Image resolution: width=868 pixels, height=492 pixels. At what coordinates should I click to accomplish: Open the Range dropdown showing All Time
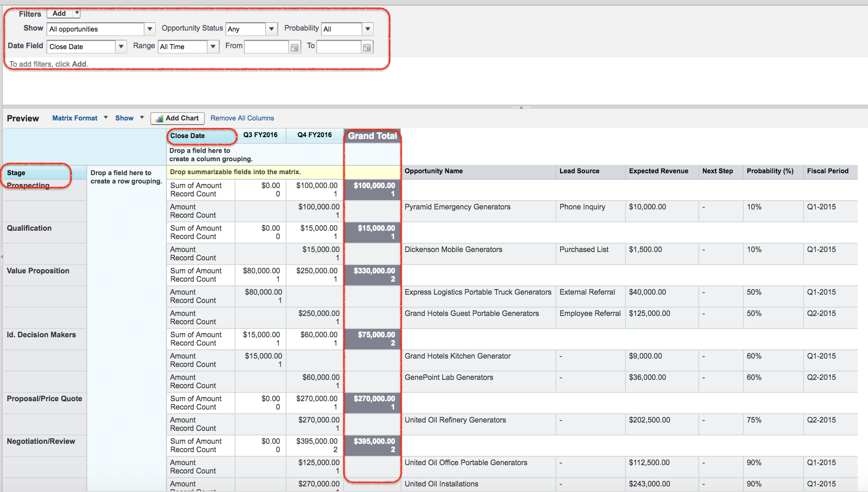(x=212, y=46)
